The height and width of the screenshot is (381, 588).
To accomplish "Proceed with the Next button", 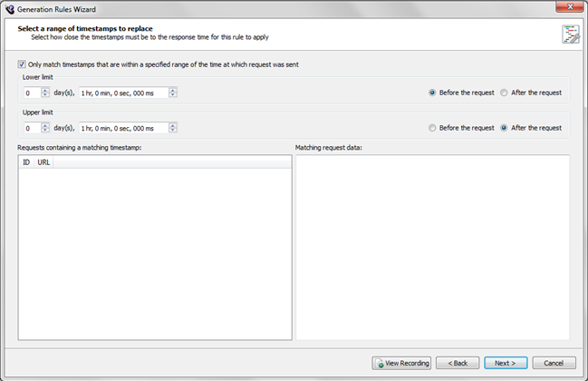I will [x=505, y=363].
